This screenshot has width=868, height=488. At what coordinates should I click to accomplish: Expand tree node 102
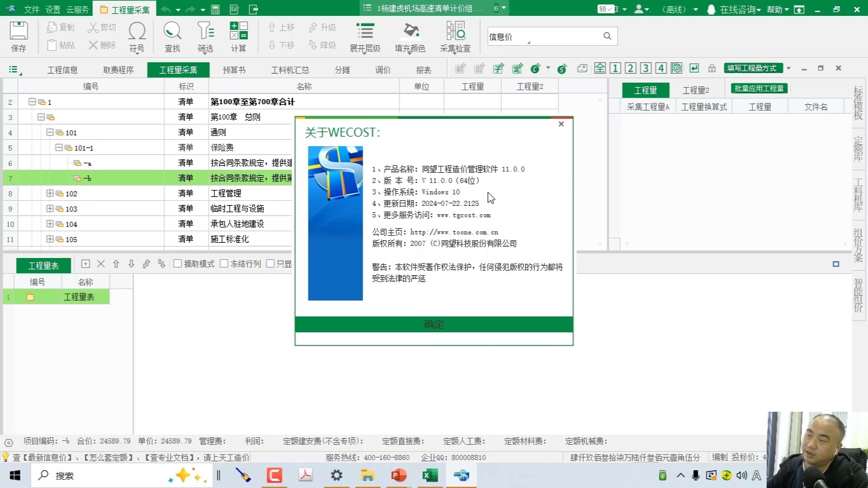(x=49, y=193)
